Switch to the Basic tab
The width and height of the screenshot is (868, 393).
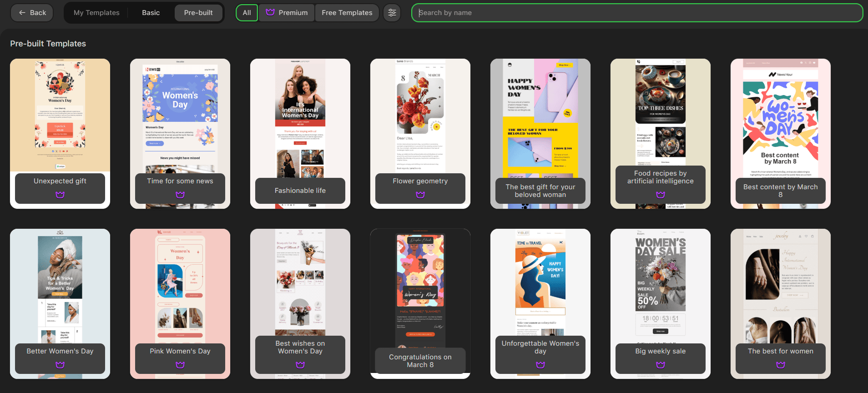151,13
